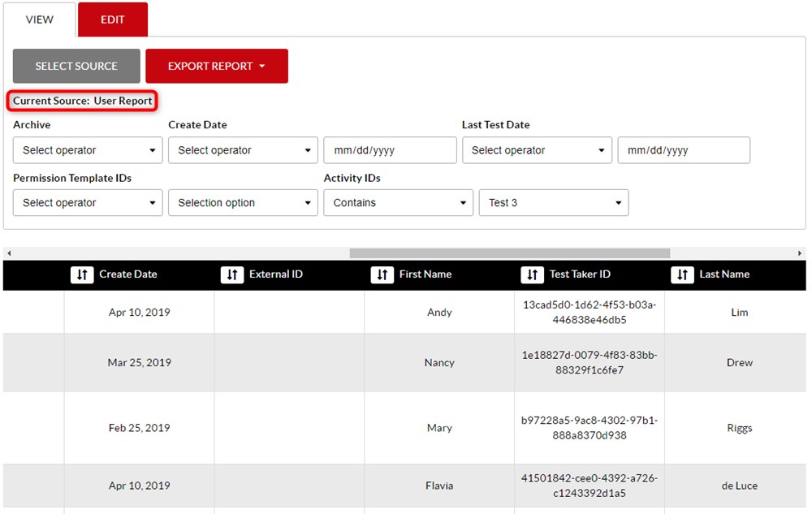Expand Create Date operator dropdown
The height and width of the screenshot is (514, 812).
pos(243,150)
